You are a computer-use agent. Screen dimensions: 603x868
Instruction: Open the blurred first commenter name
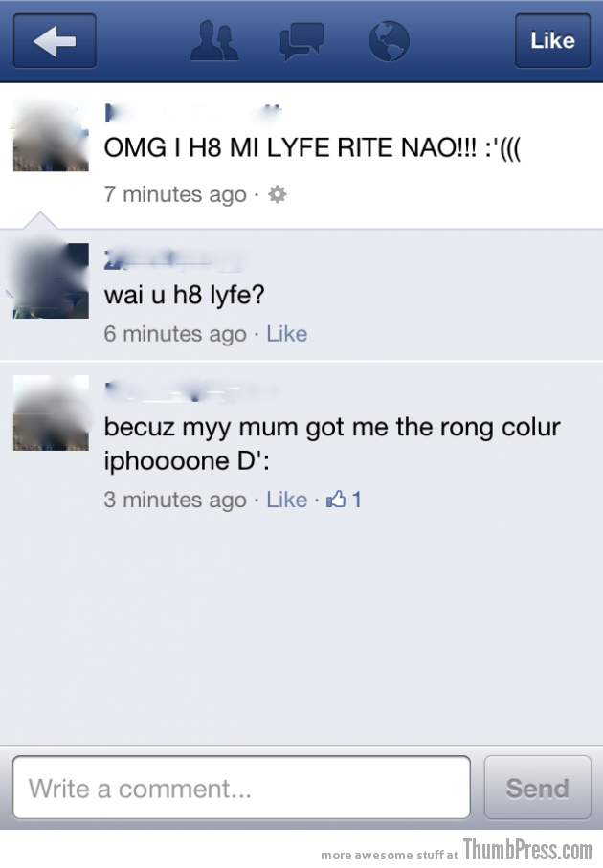[x=173, y=260]
